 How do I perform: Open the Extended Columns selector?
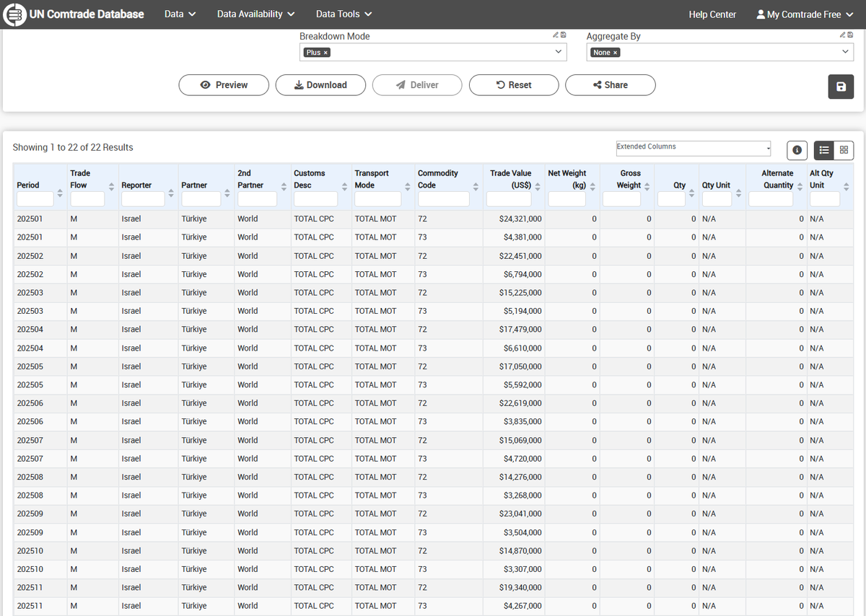point(693,148)
